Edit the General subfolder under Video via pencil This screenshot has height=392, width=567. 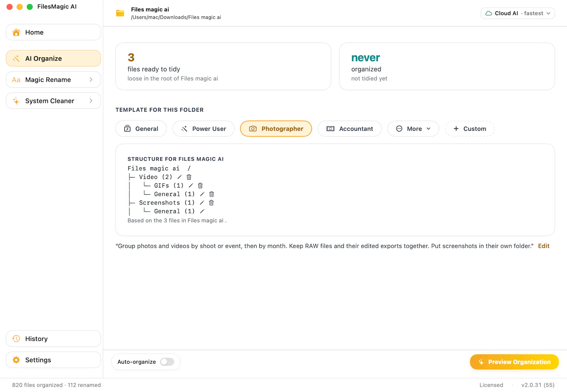(x=202, y=194)
